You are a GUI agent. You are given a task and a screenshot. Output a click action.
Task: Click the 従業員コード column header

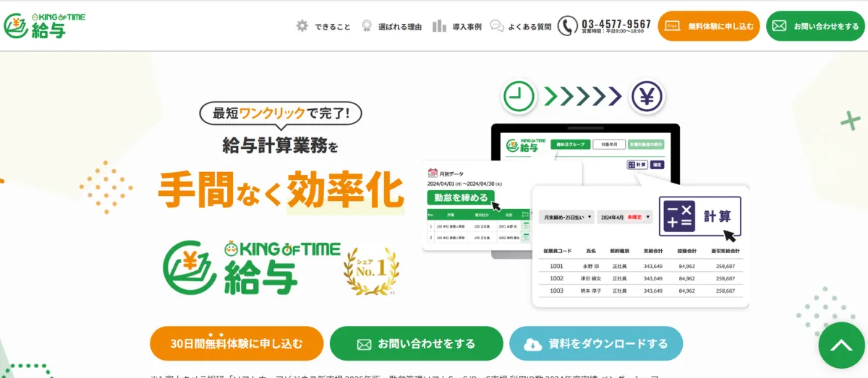(557, 251)
